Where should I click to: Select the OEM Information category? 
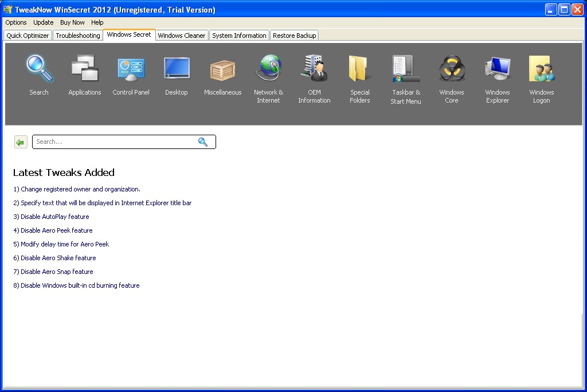pyautogui.click(x=314, y=68)
